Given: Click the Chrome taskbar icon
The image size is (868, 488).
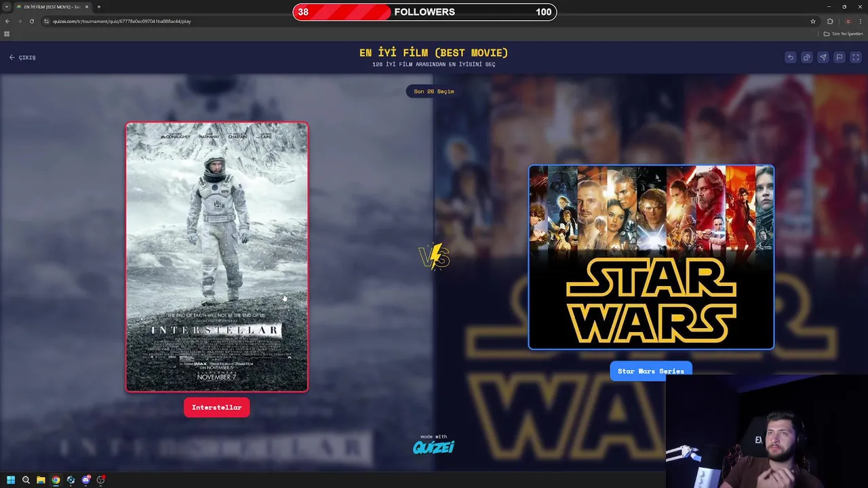Looking at the screenshot, I should pos(56,480).
